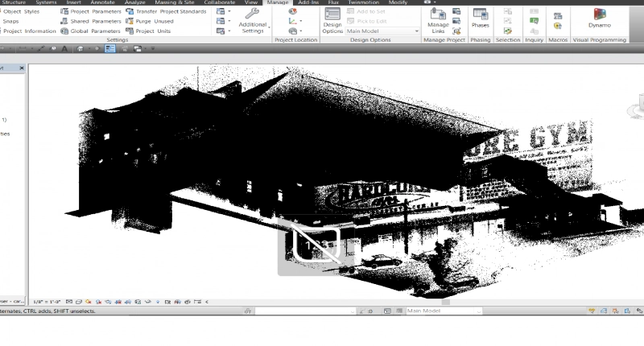Click Add to Set
This screenshot has width=644, height=346.
(x=366, y=11)
